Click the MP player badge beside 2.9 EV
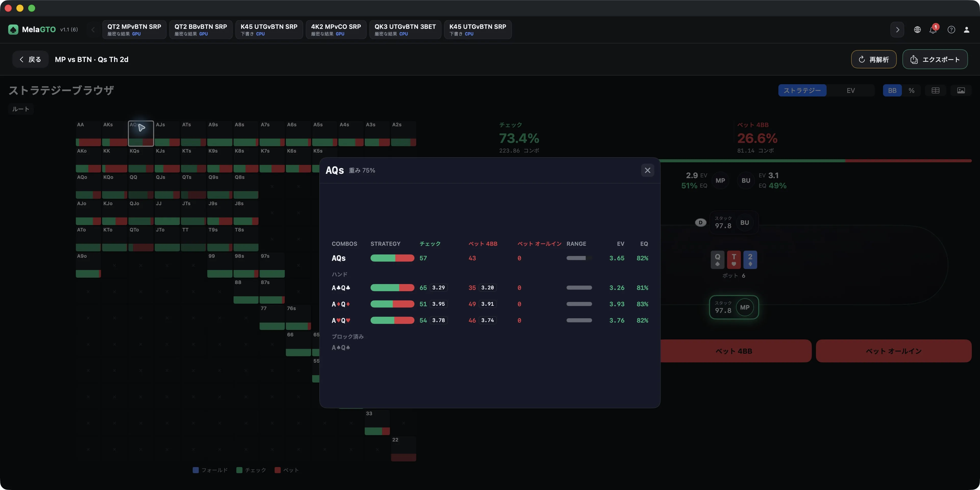Screen dimensions: 980x490 720,181
